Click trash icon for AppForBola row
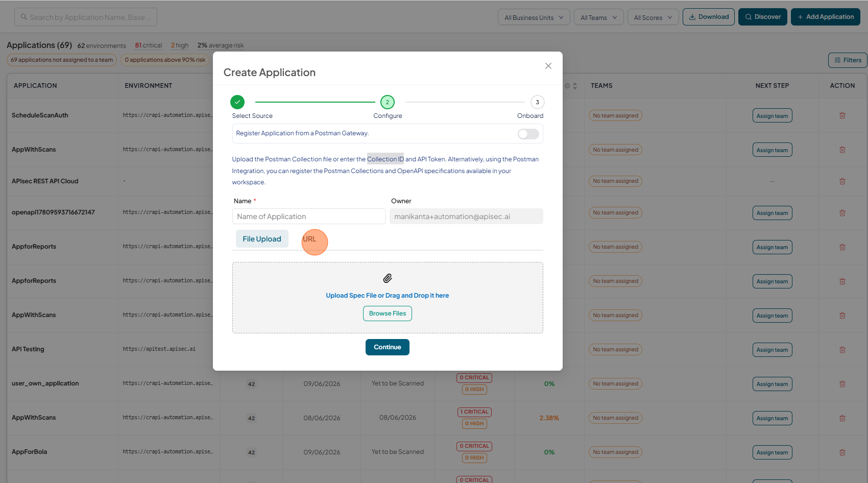The height and width of the screenshot is (483, 868). click(842, 452)
